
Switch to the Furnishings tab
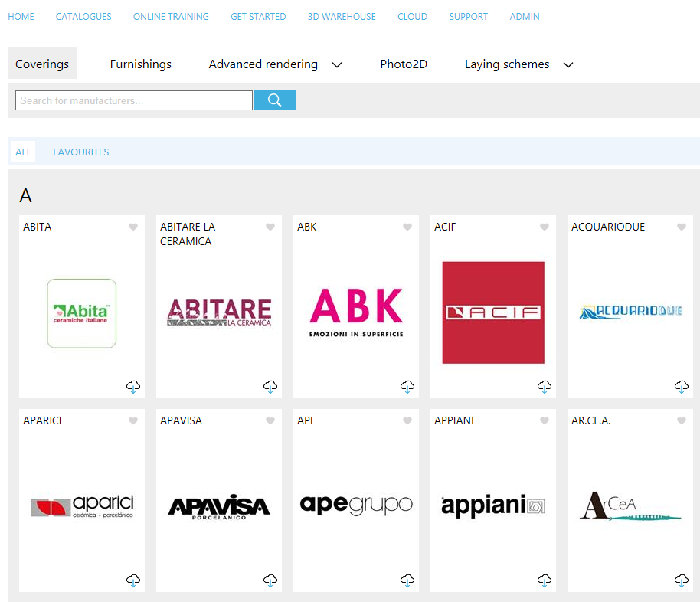[x=141, y=64]
